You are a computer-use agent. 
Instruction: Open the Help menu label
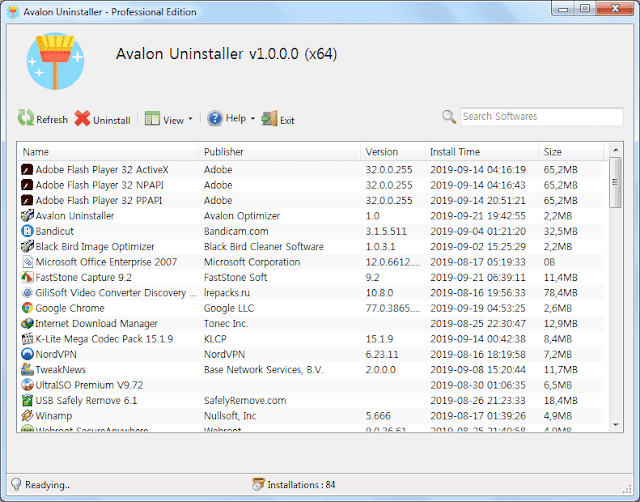[236, 118]
